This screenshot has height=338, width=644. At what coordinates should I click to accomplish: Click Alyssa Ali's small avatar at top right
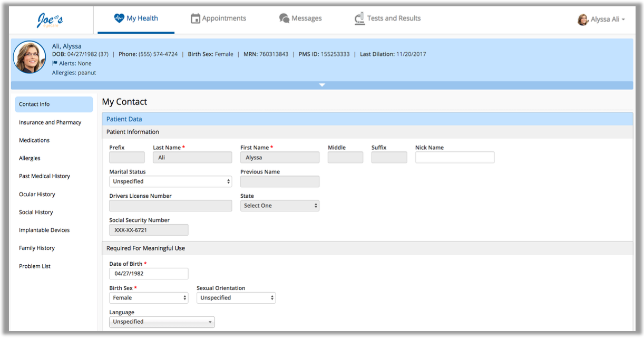click(583, 20)
